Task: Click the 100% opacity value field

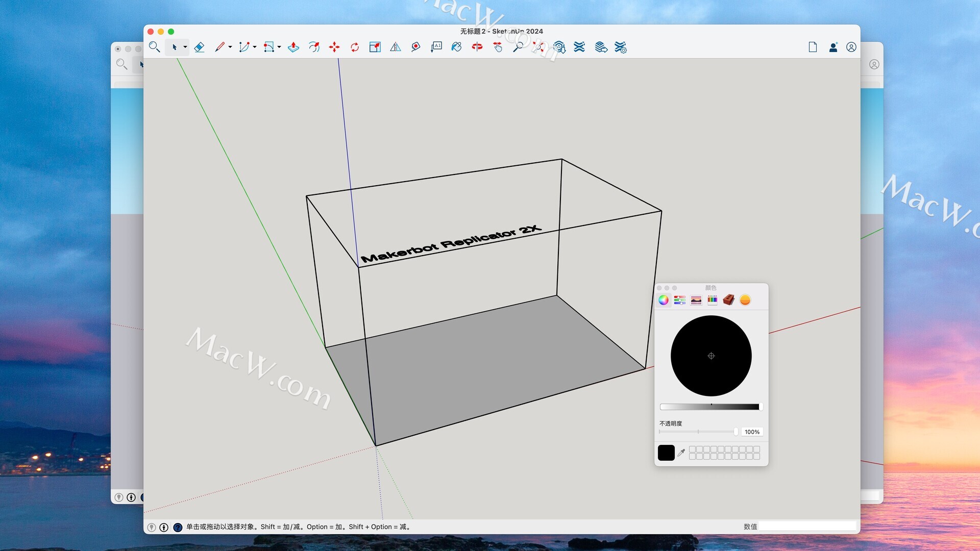Action: pyautogui.click(x=752, y=432)
